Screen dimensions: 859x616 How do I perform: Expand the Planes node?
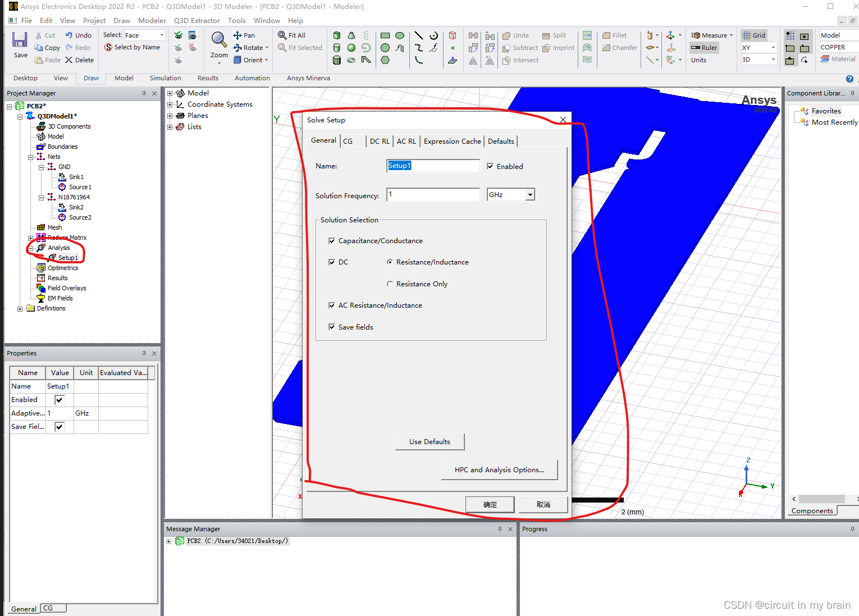(170, 116)
